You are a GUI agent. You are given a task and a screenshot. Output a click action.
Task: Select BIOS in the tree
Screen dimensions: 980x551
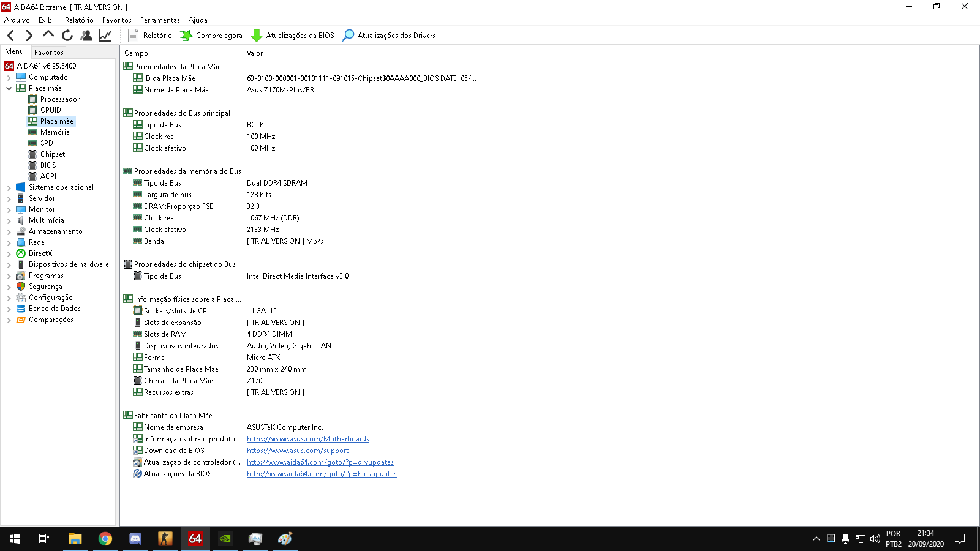[48, 165]
